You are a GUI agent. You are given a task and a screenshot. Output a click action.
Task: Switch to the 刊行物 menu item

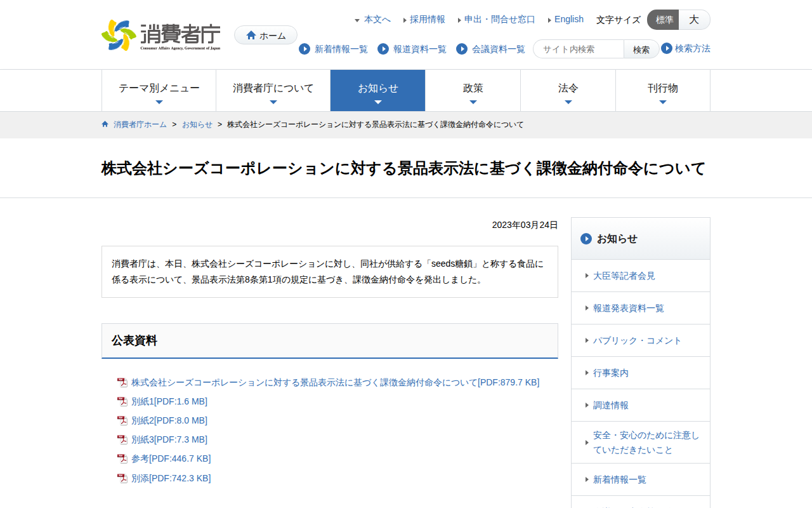coord(663,90)
